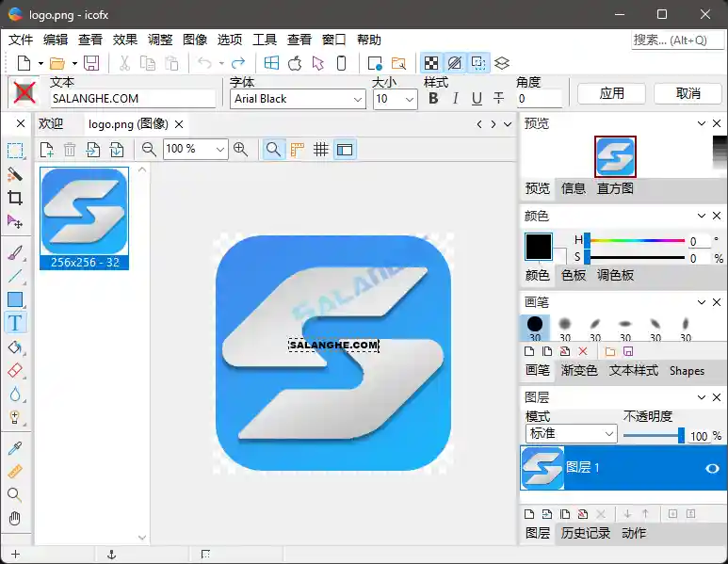Screen dimensions: 728x564
Task: Toggle the side panel layout button
Action: pos(345,150)
